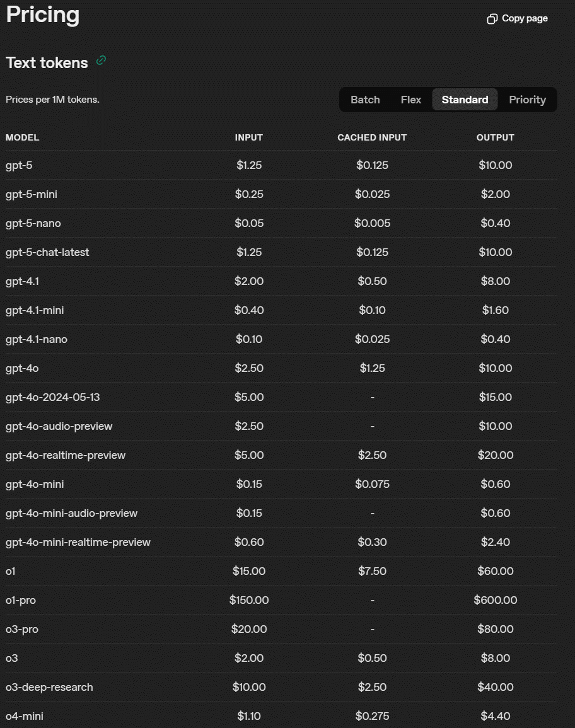Image resolution: width=575 pixels, height=728 pixels.
Task: Switch to the Flex pricing tab
Action: click(411, 100)
